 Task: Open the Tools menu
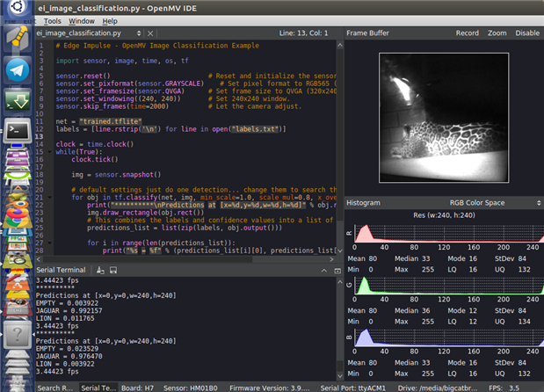tap(53, 20)
